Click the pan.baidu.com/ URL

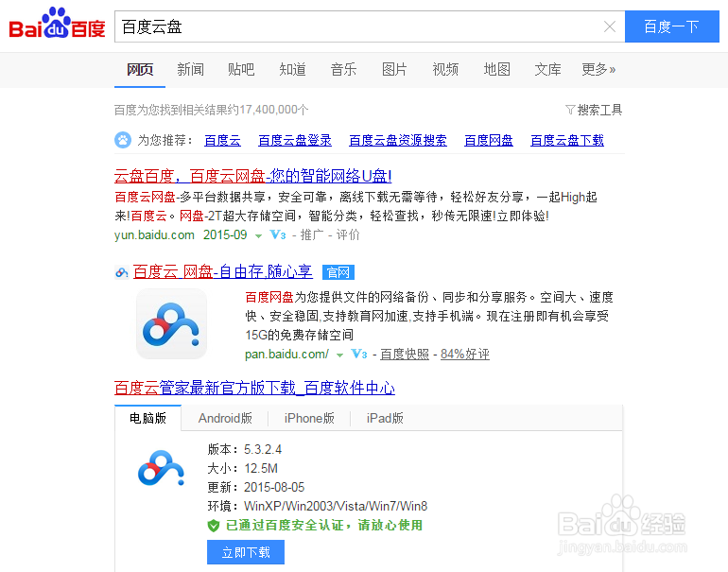pos(286,355)
